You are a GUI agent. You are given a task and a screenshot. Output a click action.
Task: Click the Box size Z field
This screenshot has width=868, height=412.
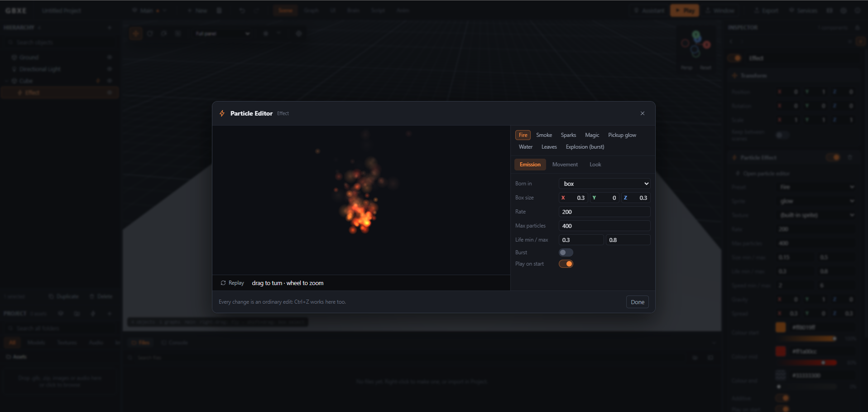pos(636,198)
